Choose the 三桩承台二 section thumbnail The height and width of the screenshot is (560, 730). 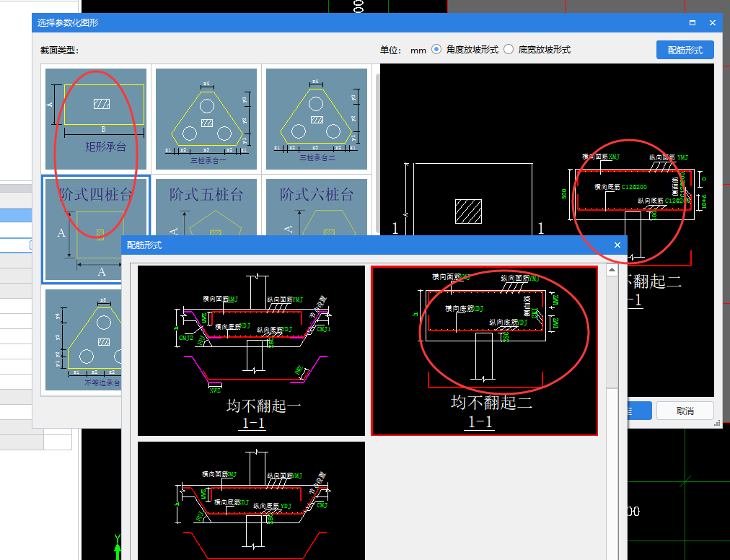(x=317, y=119)
